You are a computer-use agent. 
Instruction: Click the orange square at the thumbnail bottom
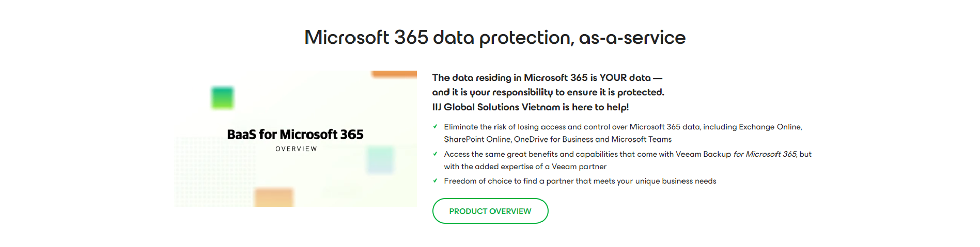click(x=274, y=197)
